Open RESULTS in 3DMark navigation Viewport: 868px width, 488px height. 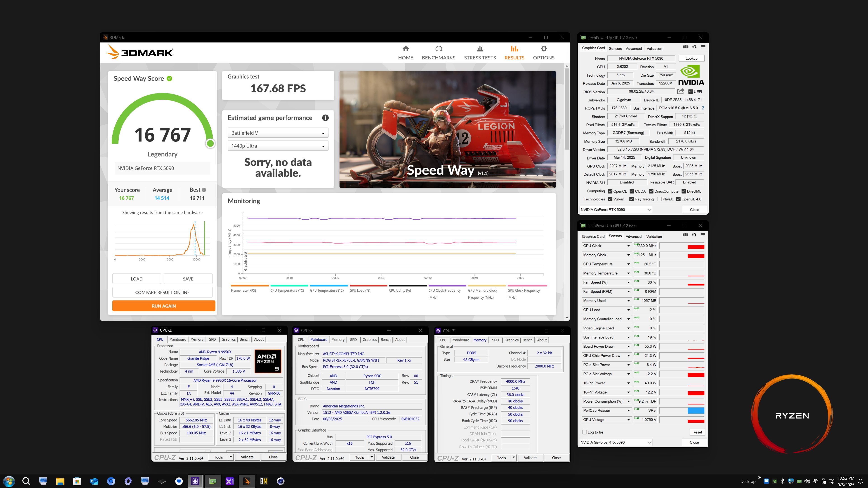(x=514, y=53)
